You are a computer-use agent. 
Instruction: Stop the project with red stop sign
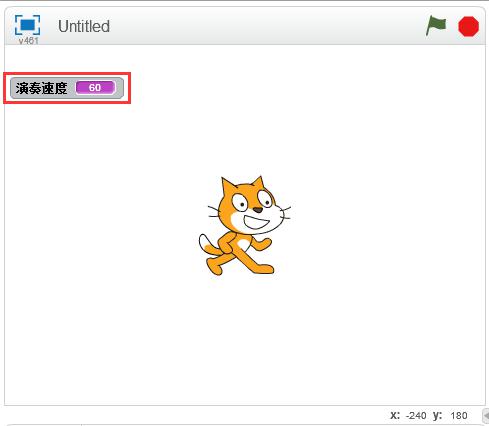tap(468, 26)
